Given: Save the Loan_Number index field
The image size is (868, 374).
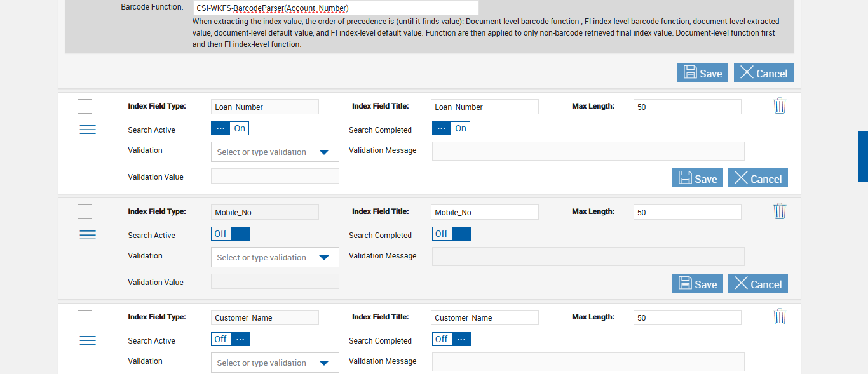Looking at the screenshot, I should (x=697, y=178).
